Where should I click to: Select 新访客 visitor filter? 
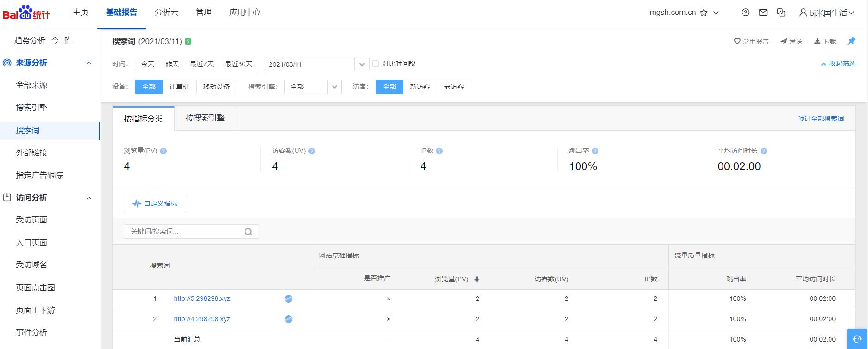click(420, 87)
